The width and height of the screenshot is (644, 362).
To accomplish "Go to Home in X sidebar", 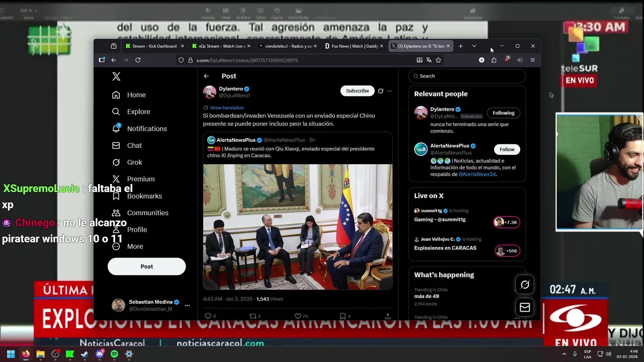I will coord(129,95).
